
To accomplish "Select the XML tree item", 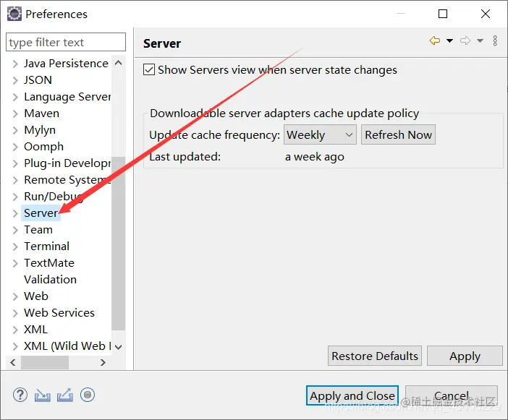I will tap(35, 330).
